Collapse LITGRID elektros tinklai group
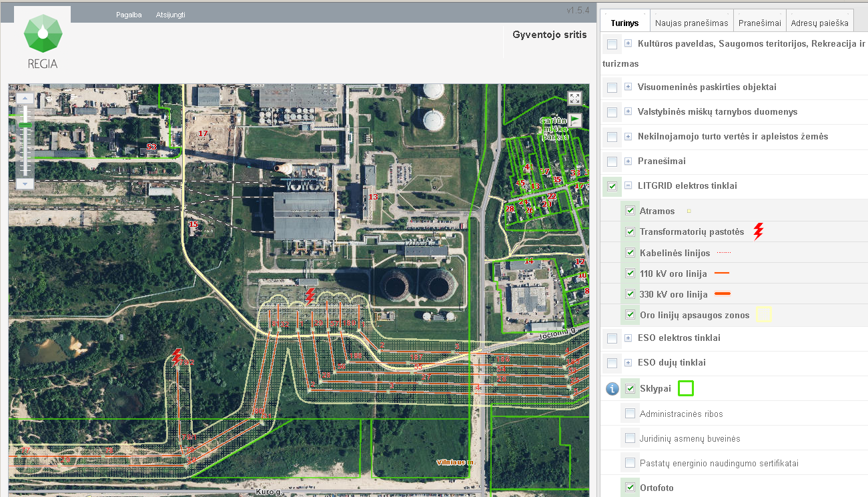The height and width of the screenshot is (497, 868). tap(628, 185)
